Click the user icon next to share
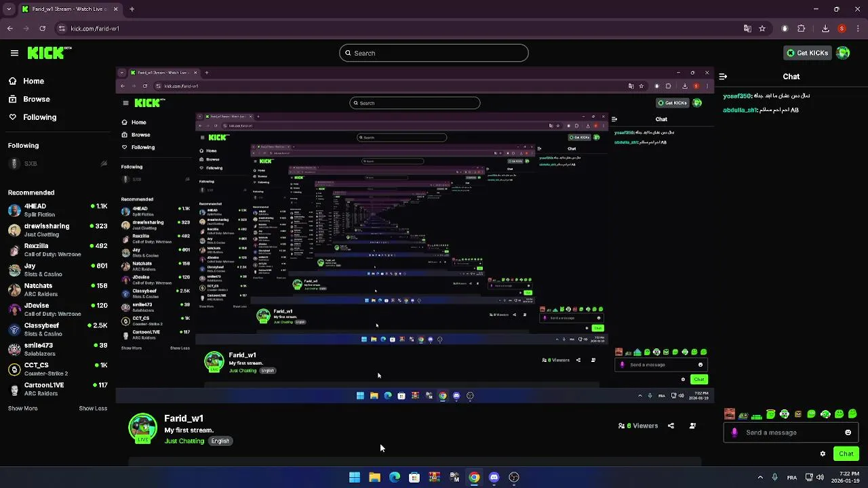868x488 pixels. (x=692, y=426)
